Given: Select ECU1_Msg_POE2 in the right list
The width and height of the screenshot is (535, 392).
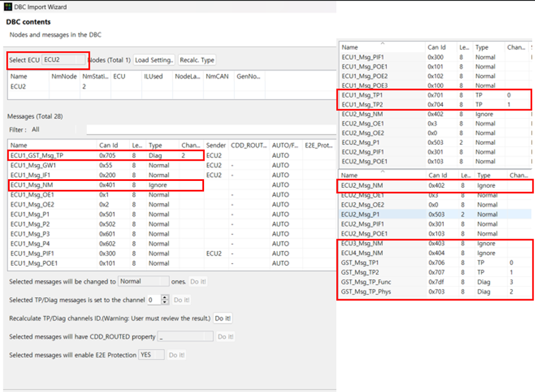Looking at the screenshot, I should click(435, 76).
